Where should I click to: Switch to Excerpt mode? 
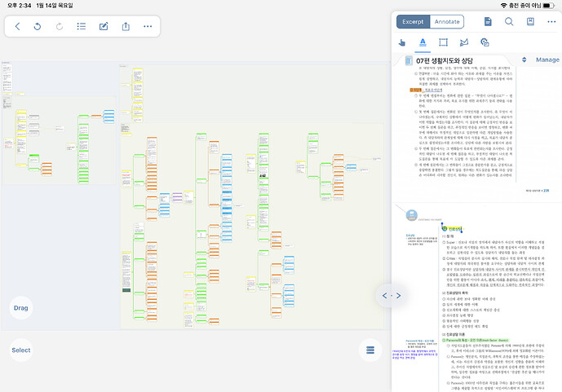pyautogui.click(x=413, y=22)
